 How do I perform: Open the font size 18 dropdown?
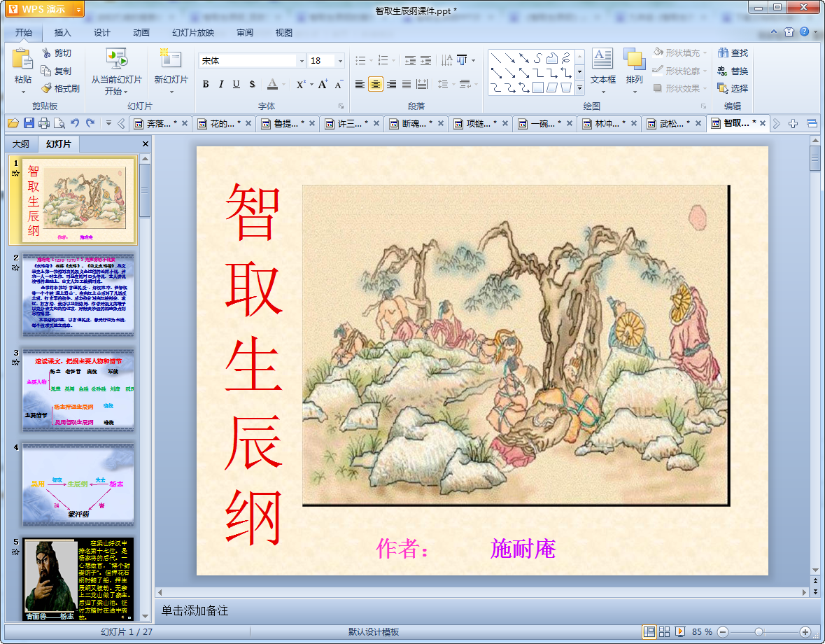(340, 61)
